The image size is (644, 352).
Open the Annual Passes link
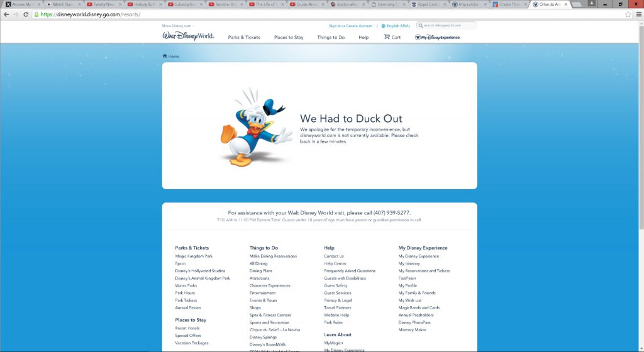point(188,308)
